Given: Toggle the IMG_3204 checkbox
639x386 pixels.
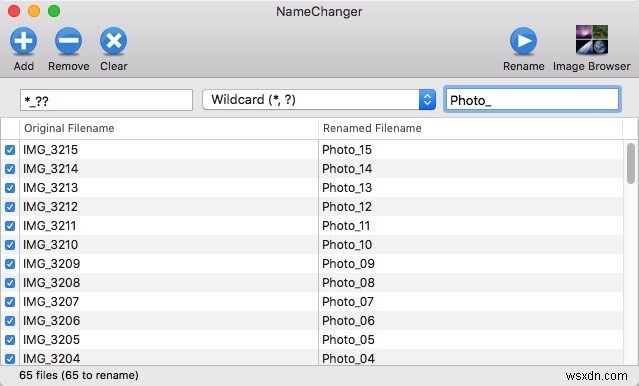Looking at the screenshot, I should 10,359.
